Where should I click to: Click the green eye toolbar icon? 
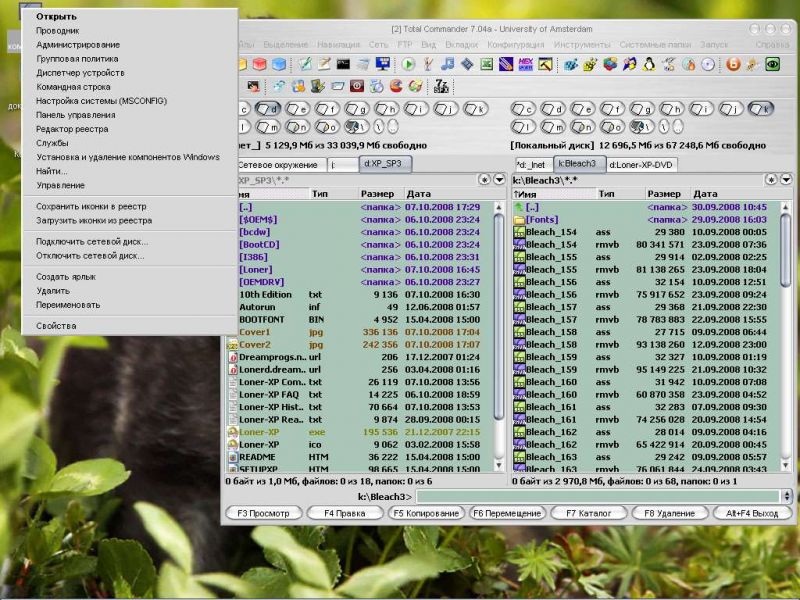(x=772, y=64)
